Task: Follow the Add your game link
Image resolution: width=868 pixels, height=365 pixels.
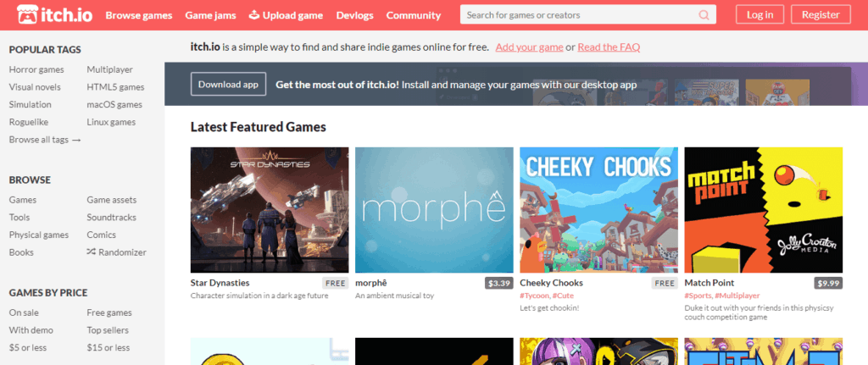Action: (x=529, y=47)
